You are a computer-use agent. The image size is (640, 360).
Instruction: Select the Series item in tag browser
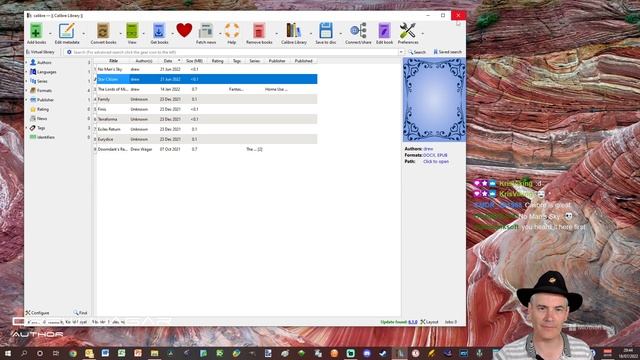tap(42, 81)
